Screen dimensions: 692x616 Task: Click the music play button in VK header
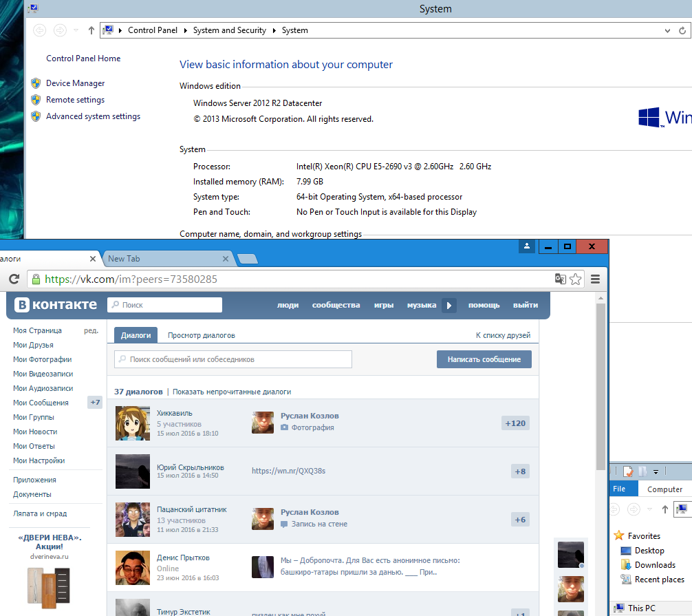coord(448,305)
